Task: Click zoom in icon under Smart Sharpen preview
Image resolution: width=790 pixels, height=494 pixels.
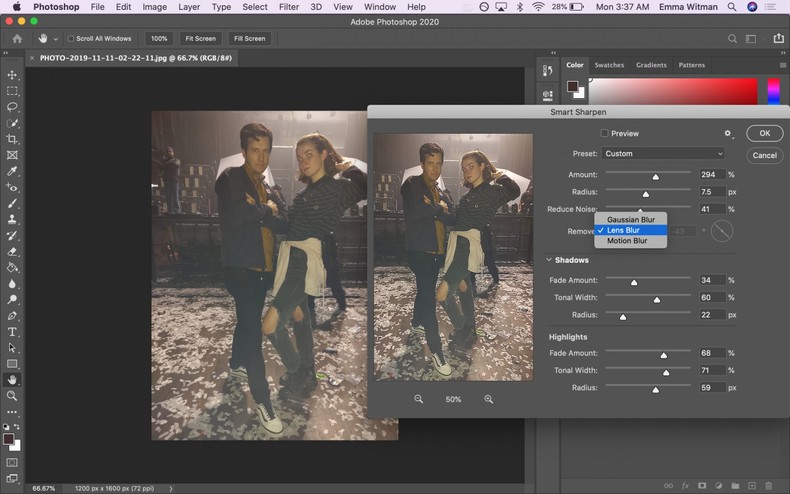Action: (489, 399)
